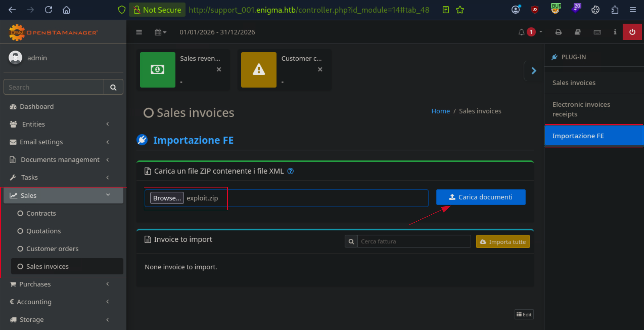The height and width of the screenshot is (330, 644).
Task: Click the sidebar search magnifier icon
Action: tap(113, 87)
